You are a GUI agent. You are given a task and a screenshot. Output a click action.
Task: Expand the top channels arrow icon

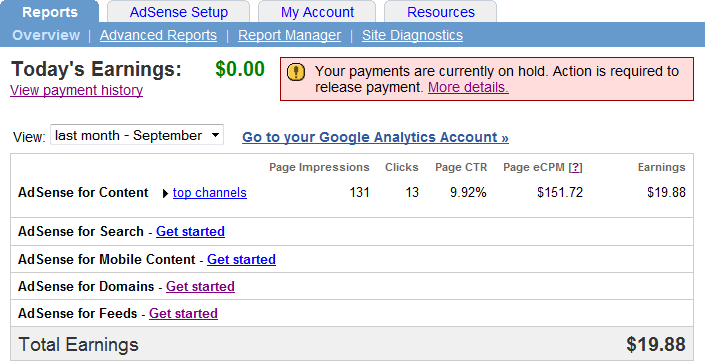[x=165, y=193]
